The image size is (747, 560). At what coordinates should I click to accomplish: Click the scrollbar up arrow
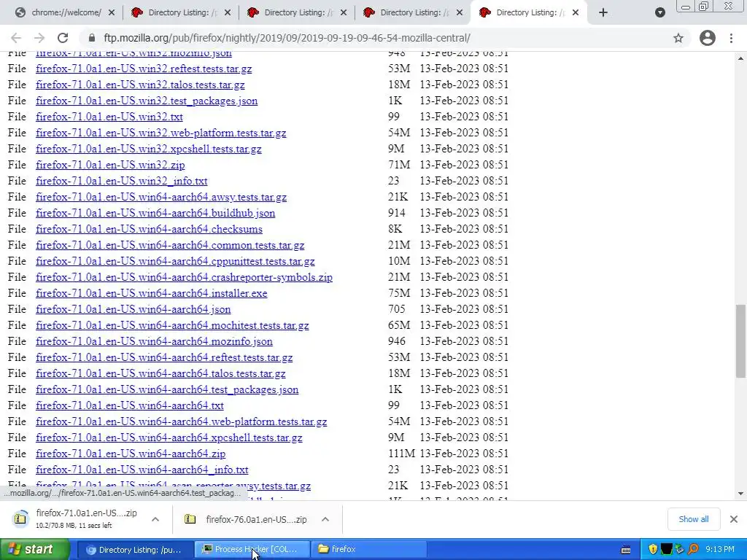(x=741, y=58)
